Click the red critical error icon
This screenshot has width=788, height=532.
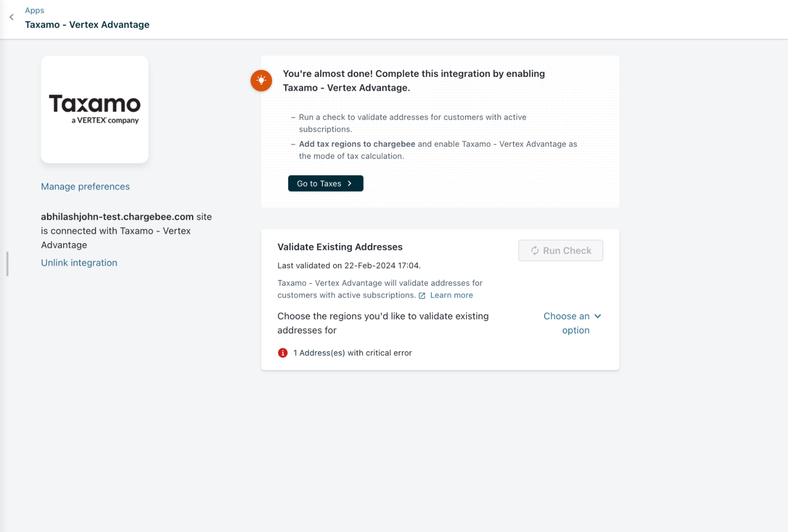pos(283,353)
